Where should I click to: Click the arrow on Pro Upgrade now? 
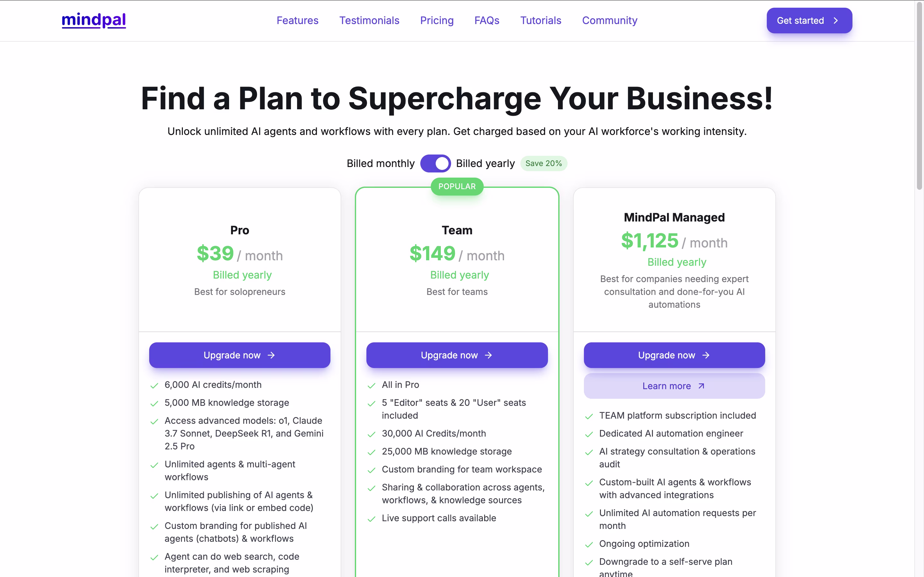tap(271, 355)
